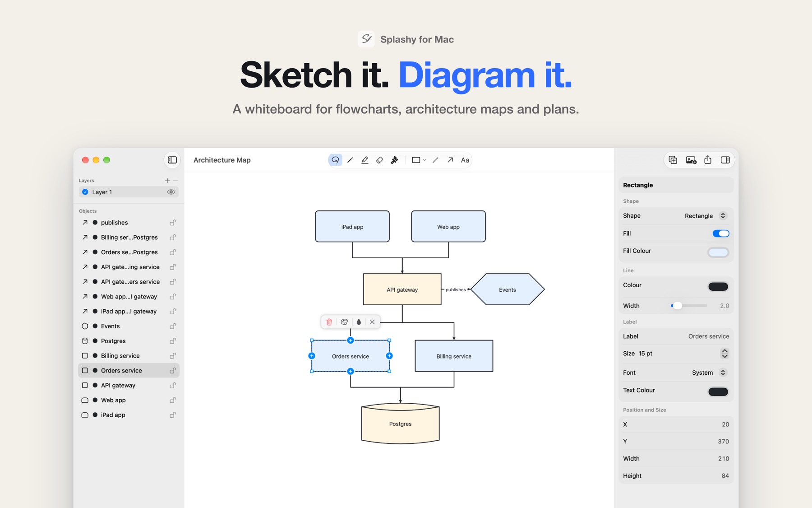Select the Pen drawing tool
The width and height of the screenshot is (812, 508).
(x=350, y=160)
